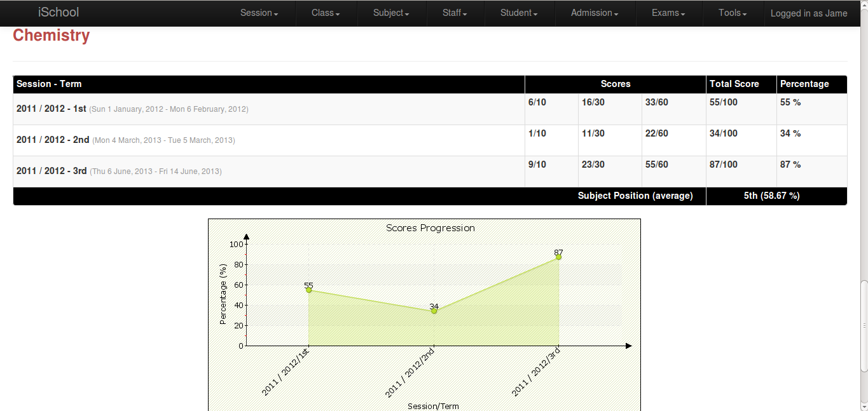
Task: Click the Percentage column header
Action: click(x=804, y=84)
